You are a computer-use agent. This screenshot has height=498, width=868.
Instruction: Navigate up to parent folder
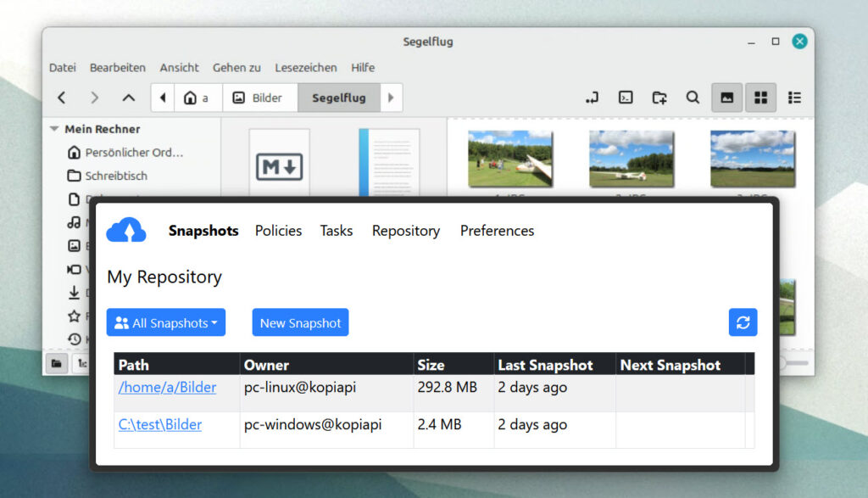pos(128,98)
